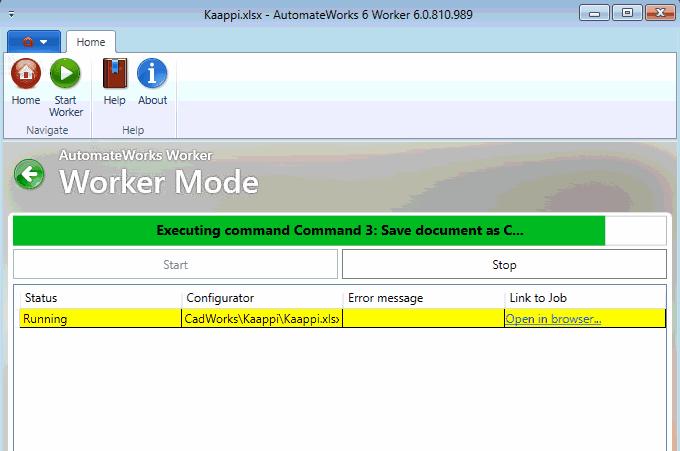Viewport: 680px width, 451px height.
Task: Click the green command progress bar
Action: pos(340,231)
